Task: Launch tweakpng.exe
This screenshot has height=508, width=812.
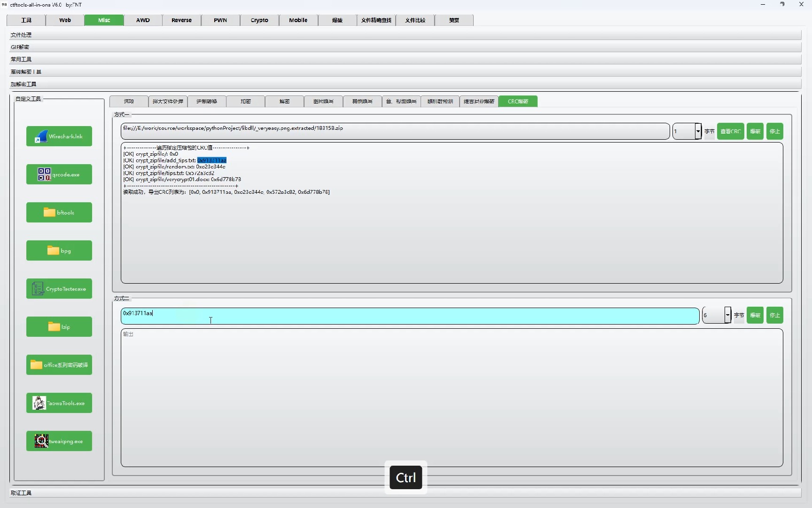Action: (59, 441)
